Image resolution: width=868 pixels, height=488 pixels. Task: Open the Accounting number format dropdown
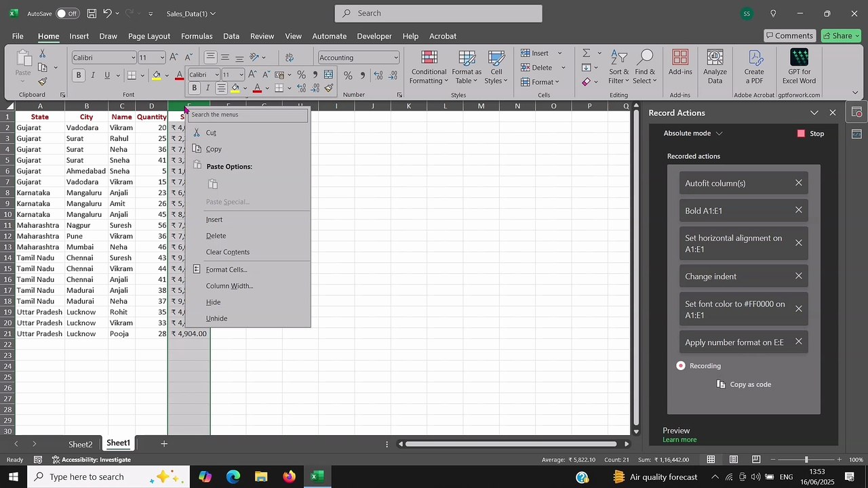coord(395,58)
